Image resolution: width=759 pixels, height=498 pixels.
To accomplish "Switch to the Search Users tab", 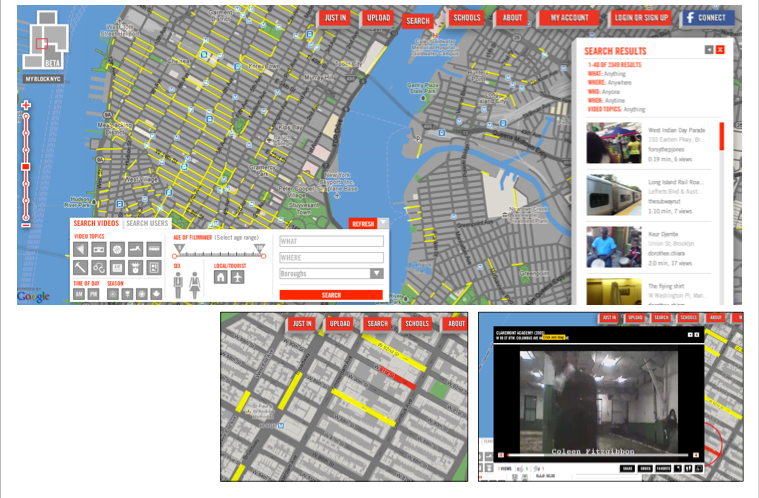I will (147, 223).
